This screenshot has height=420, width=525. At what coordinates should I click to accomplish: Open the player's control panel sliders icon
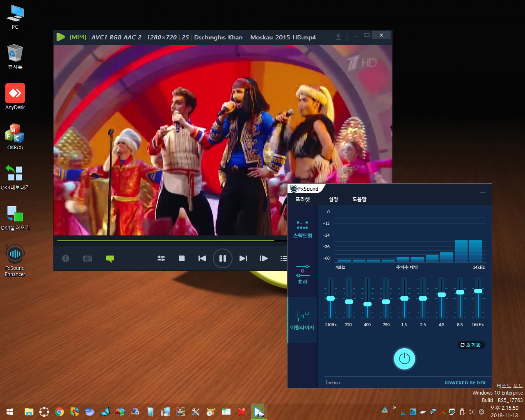pos(161,258)
